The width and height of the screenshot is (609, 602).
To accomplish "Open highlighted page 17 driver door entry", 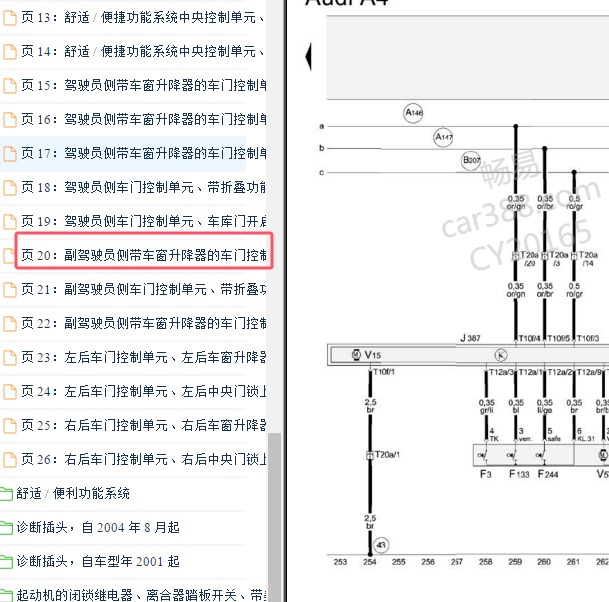I will pos(143,153).
